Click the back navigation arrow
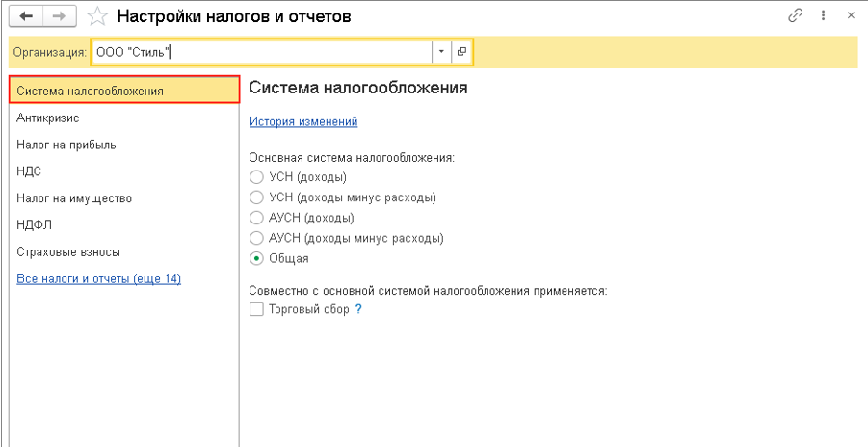The height and width of the screenshot is (447, 868). pyautogui.click(x=29, y=16)
